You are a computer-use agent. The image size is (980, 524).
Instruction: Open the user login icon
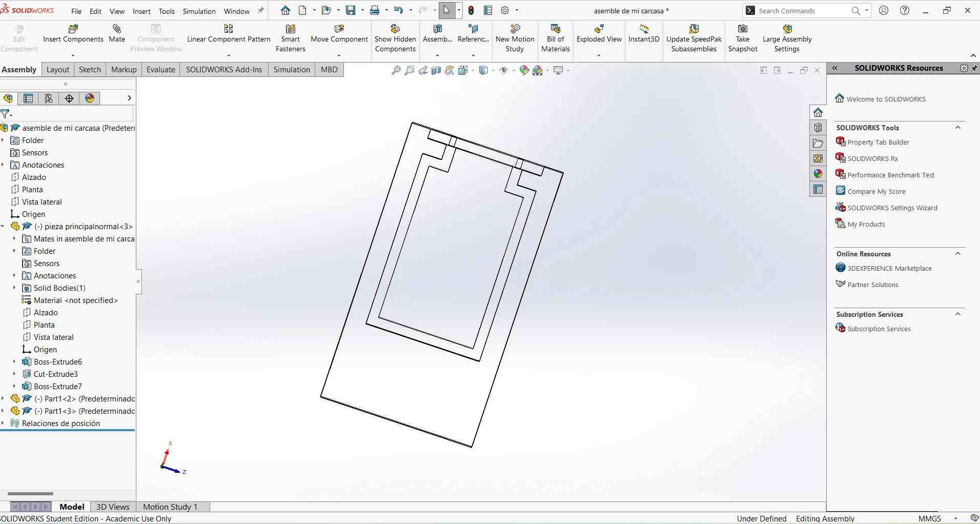coord(884,10)
